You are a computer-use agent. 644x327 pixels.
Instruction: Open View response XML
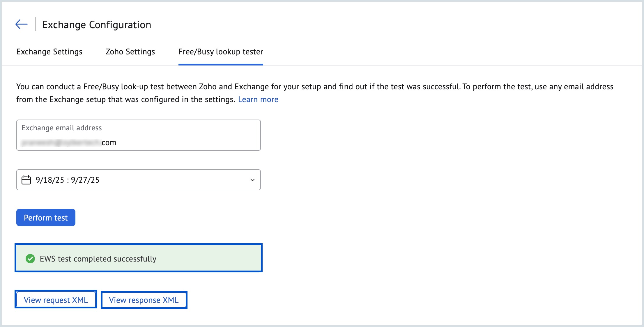tap(144, 300)
